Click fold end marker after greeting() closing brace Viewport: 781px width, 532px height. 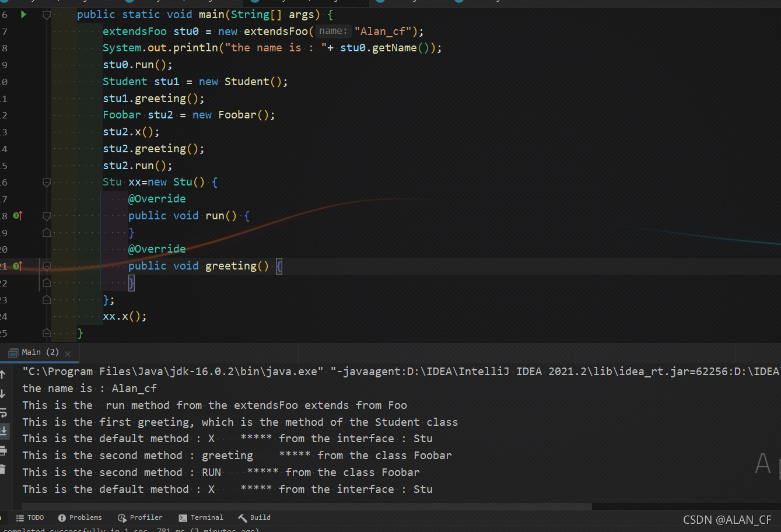pos(47,283)
